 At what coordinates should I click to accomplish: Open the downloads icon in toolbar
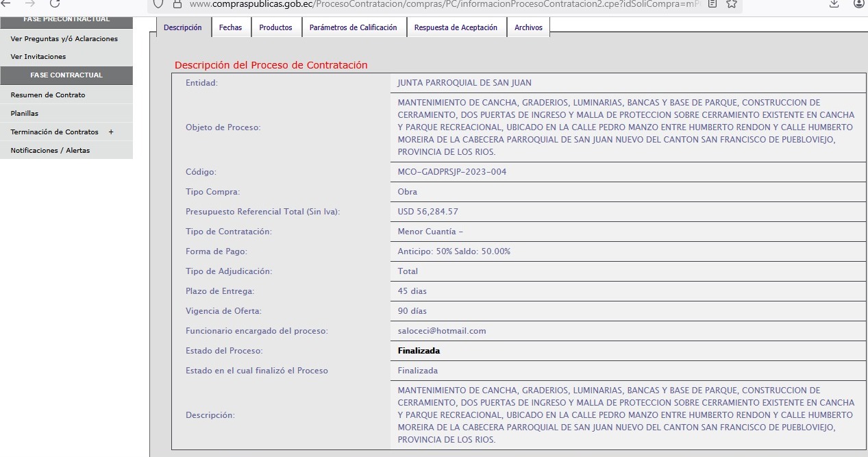coord(834,3)
